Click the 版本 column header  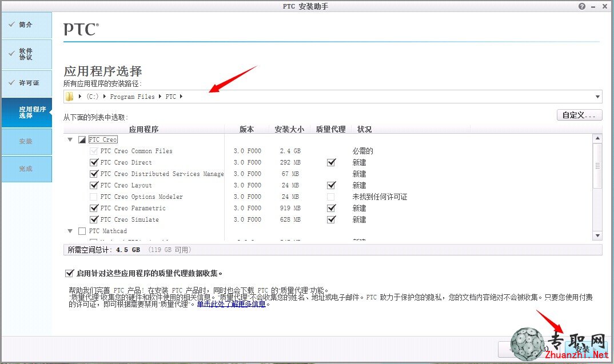pos(247,129)
